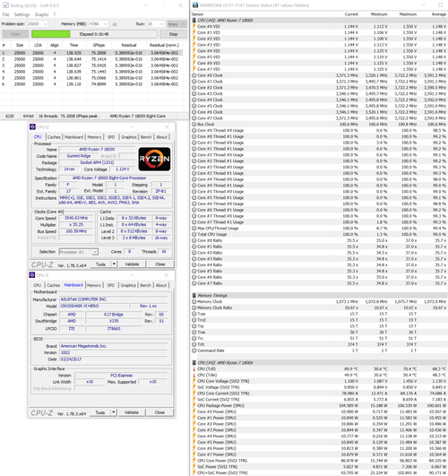Click the Tcas timing sensor icon
The width and height of the screenshot is (448, 476).
click(194, 314)
